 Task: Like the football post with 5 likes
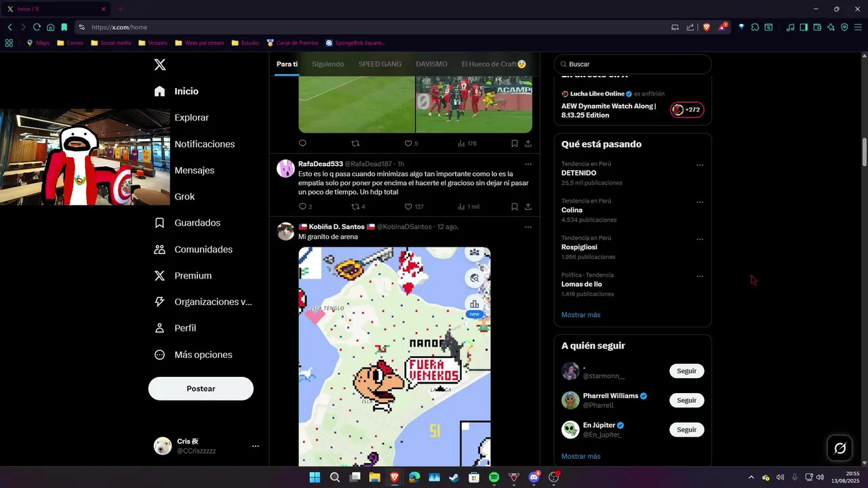[412, 143]
